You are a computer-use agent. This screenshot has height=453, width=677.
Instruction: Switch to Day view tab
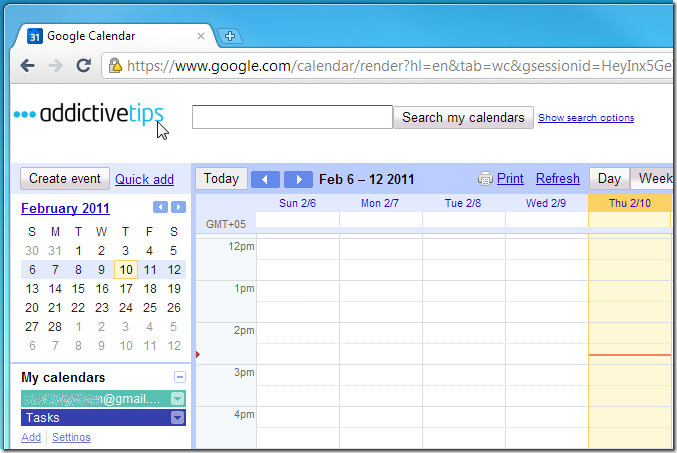point(609,178)
